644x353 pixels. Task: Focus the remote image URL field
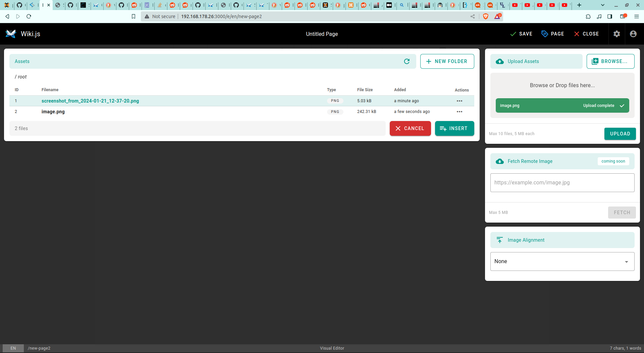click(562, 183)
